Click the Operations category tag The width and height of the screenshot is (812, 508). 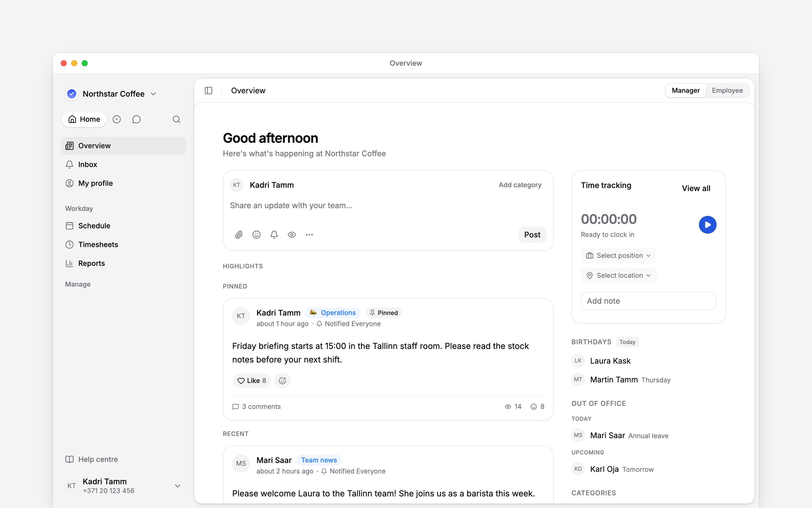[x=333, y=313]
